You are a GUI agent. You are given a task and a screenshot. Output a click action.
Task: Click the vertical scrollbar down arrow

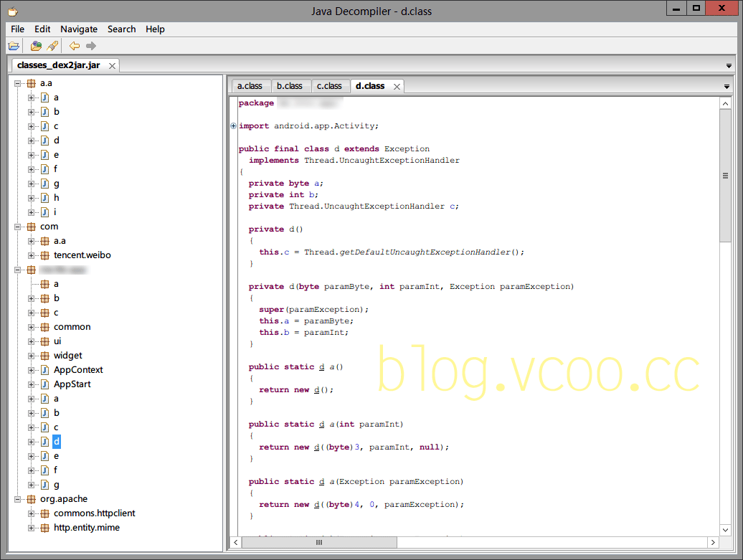pos(725,529)
